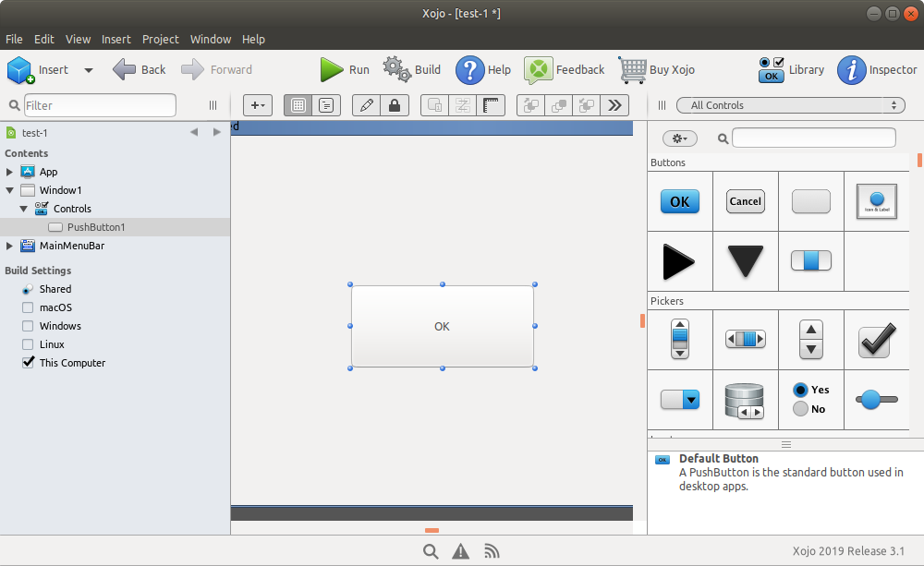Select the down-pointing triangle popup arrow control

point(746,261)
